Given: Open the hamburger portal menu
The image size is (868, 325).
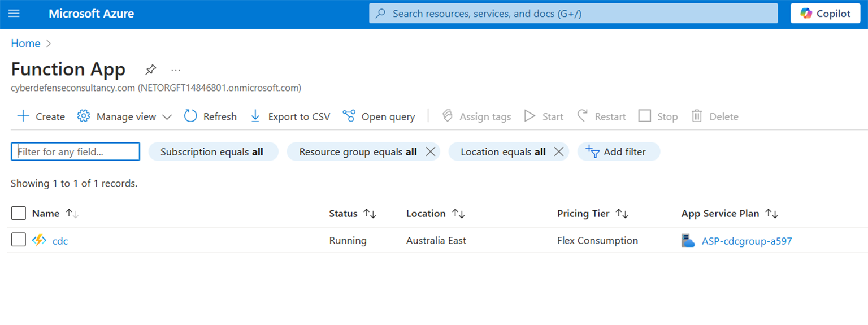Looking at the screenshot, I should coord(14,13).
